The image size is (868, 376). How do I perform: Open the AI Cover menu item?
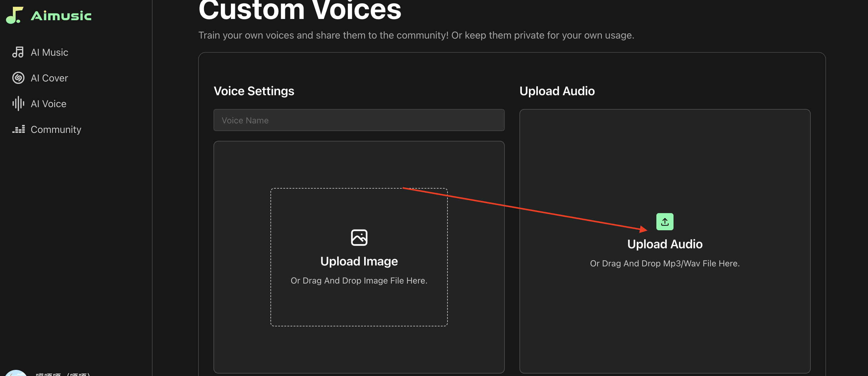point(49,78)
